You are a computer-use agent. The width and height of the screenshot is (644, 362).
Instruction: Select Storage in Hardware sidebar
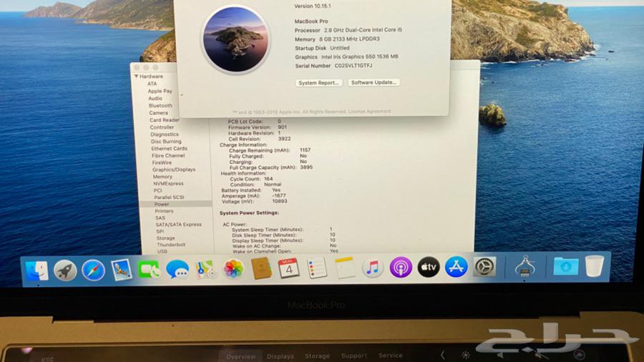pyautogui.click(x=165, y=238)
